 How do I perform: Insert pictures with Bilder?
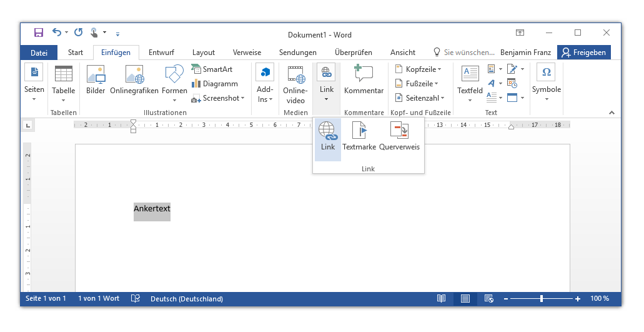[96, 80]
